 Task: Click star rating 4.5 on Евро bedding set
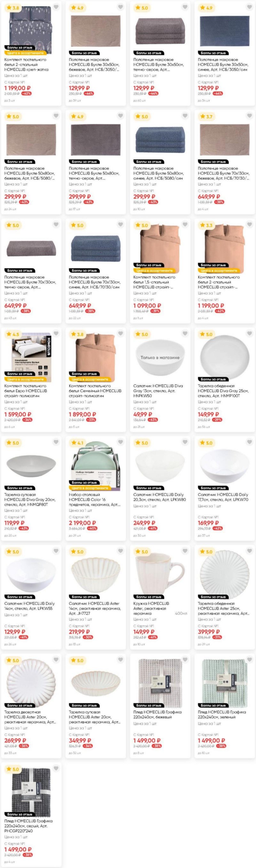click(x=12, y=334)
